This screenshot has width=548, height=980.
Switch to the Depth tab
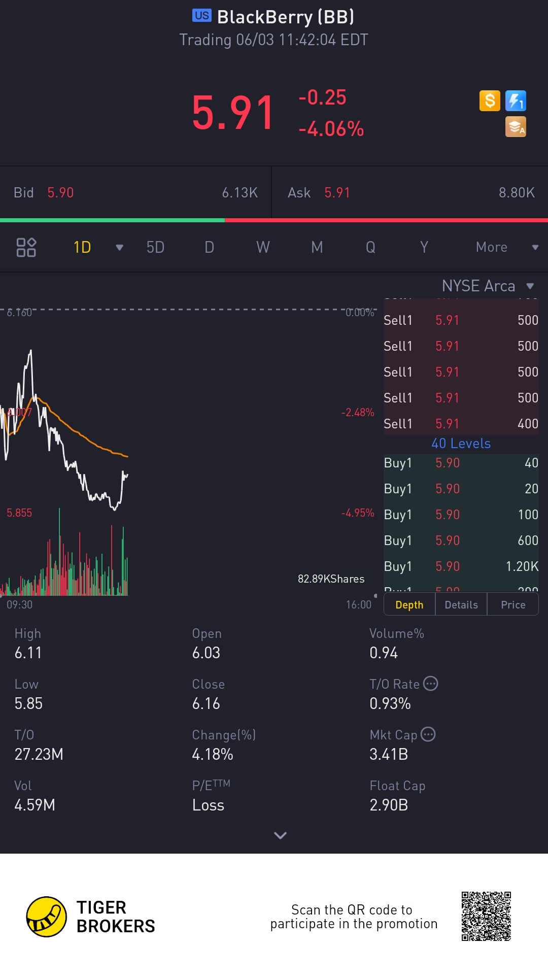point(409,604)
